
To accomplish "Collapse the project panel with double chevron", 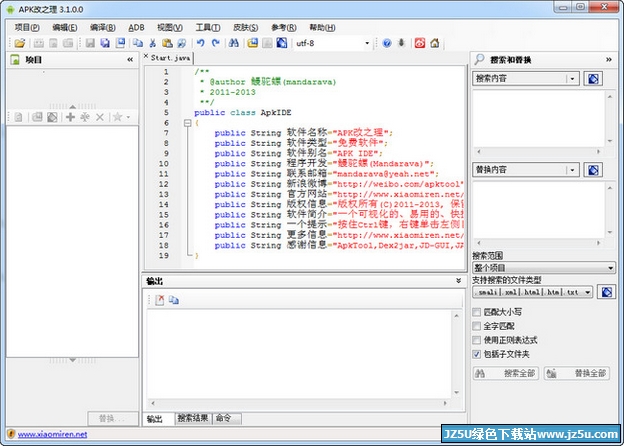I will pos(130,60).
